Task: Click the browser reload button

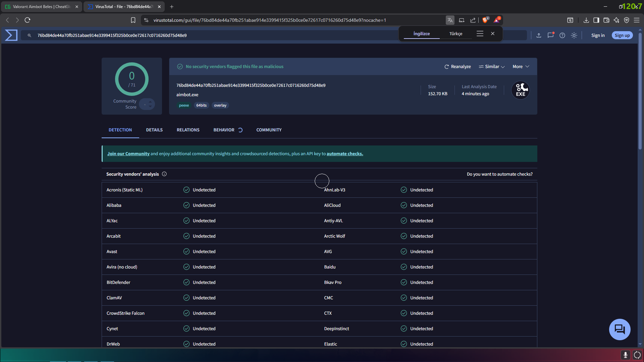Action: [x=28, y=20]
